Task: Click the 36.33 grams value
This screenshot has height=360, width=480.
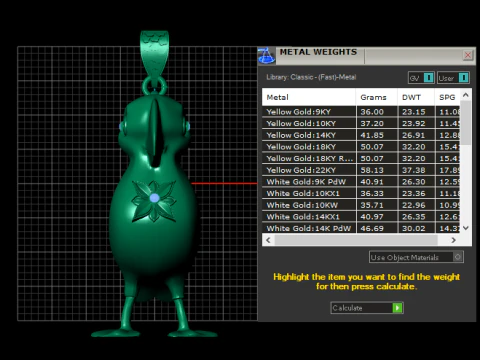Action: click(x=372, y=194)
